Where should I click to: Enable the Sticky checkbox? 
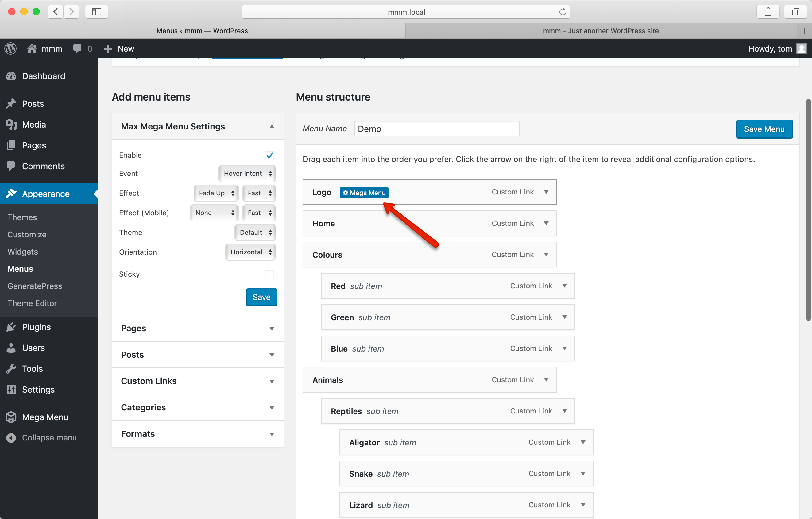pos(269,274)
